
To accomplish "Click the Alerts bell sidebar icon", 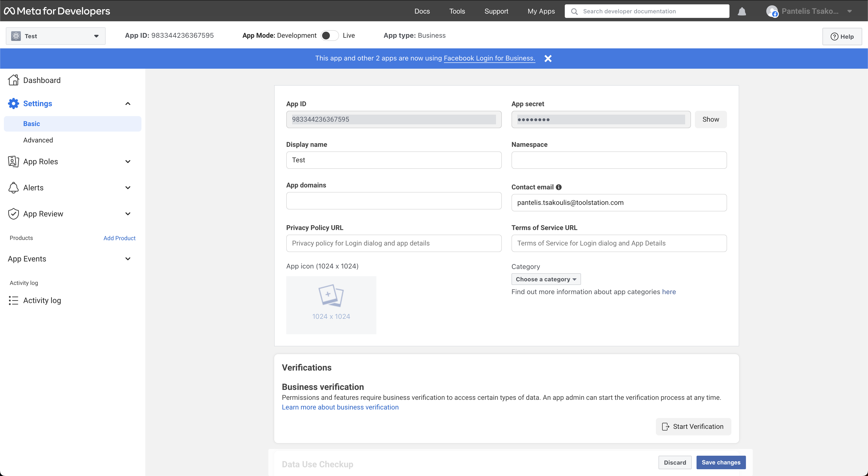I will (x=14, y=188).
